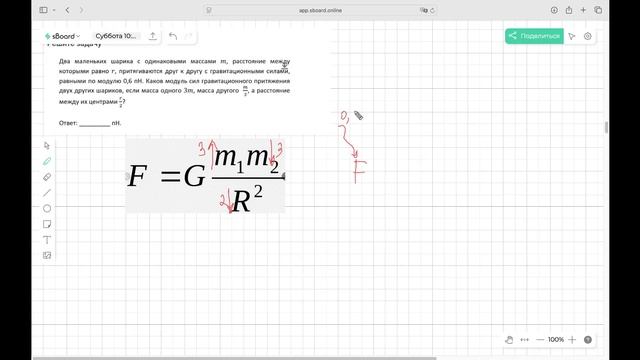
Task: Select the pen drawing tool
Action: (x=47, y=161)
